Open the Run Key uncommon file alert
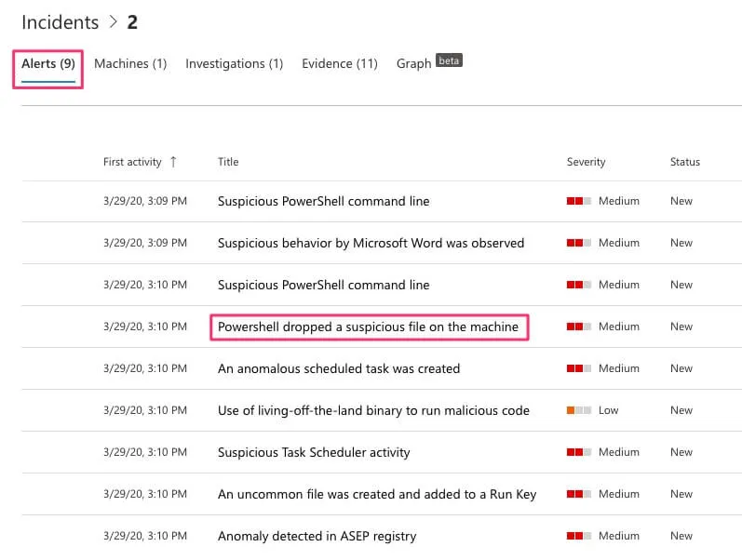 click(376, 494)
